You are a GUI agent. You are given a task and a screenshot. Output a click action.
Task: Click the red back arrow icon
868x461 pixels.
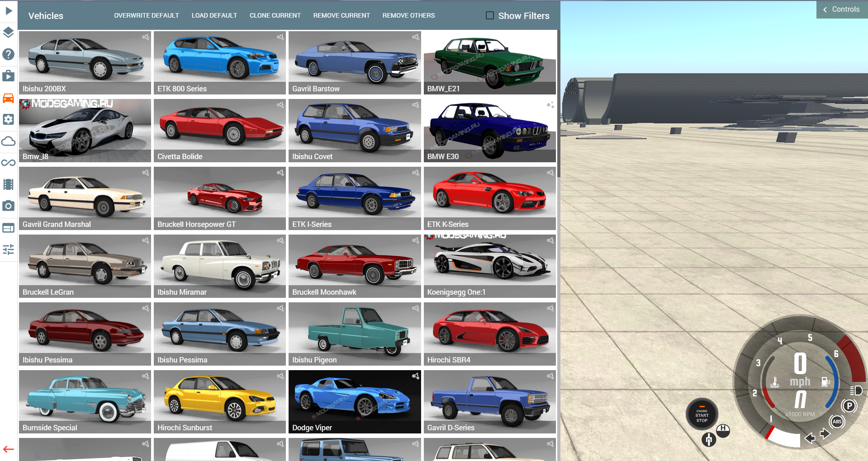coord(9,449)
